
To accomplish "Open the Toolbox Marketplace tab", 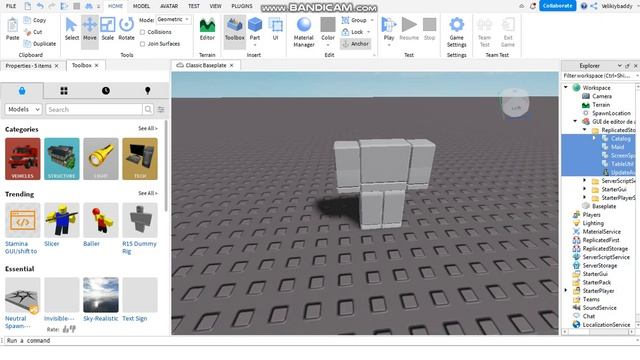I will [x=22, y=91].
